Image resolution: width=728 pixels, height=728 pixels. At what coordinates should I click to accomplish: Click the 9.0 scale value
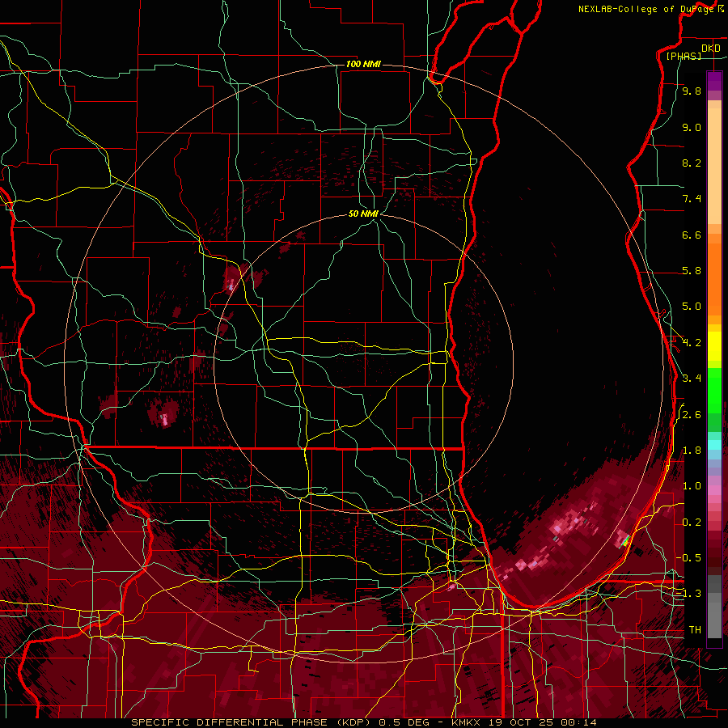point(692,127)
